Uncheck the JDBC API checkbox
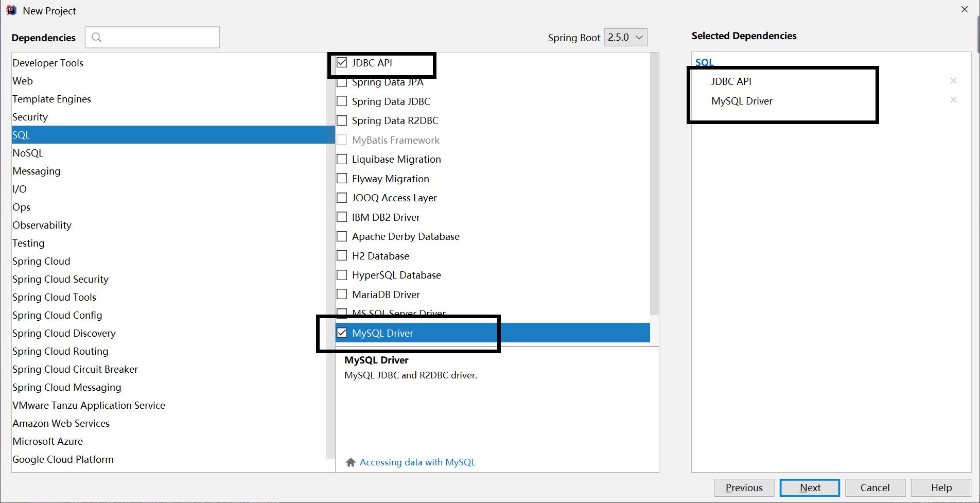 [342, 63]
